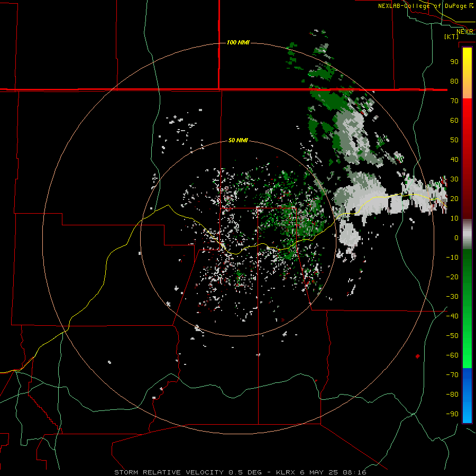Screen dimensions: 476x476
Task: Click the '80' value on the velocity scale
Action: [454, 81]
